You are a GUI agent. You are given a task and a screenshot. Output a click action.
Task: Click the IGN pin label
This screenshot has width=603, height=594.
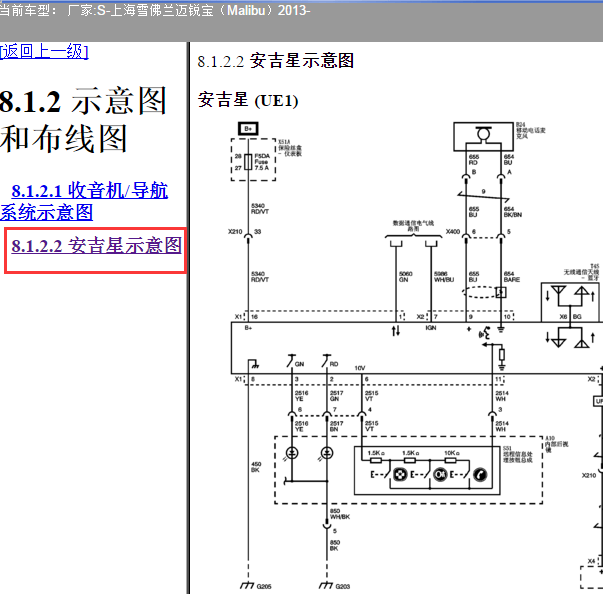pos(431,328)
